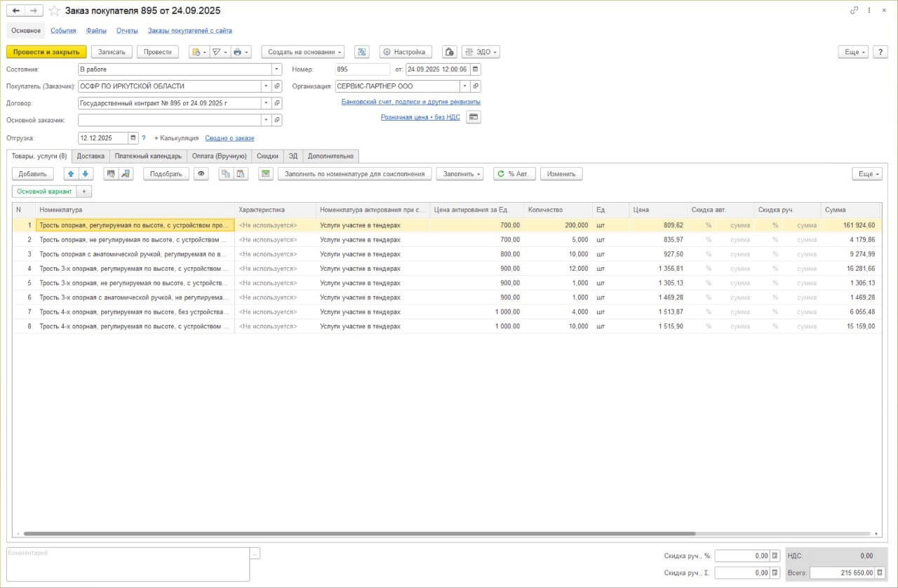898x588 pixels.
Task: Click the print icon in the toolbar
Action: click(x=238, y=52)
